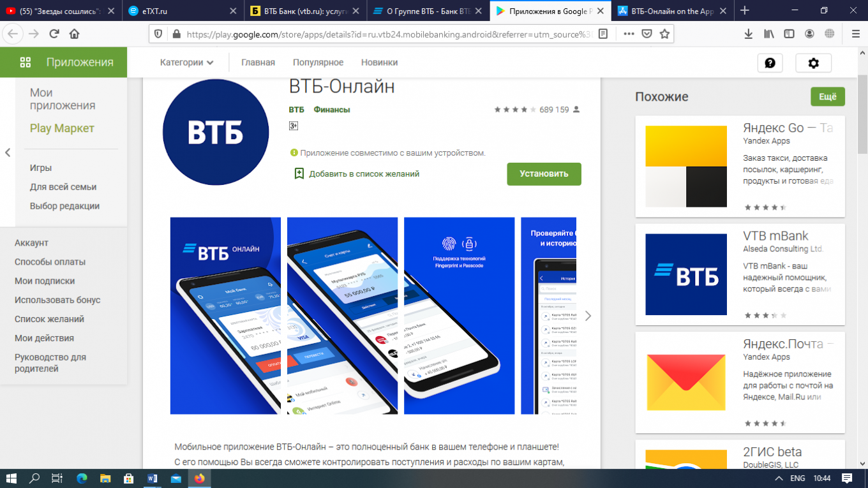The height and width of the screenshot is (488, 868).
Task: Open the Яндекс.Почта similar app card
Action: coord(740,383)
